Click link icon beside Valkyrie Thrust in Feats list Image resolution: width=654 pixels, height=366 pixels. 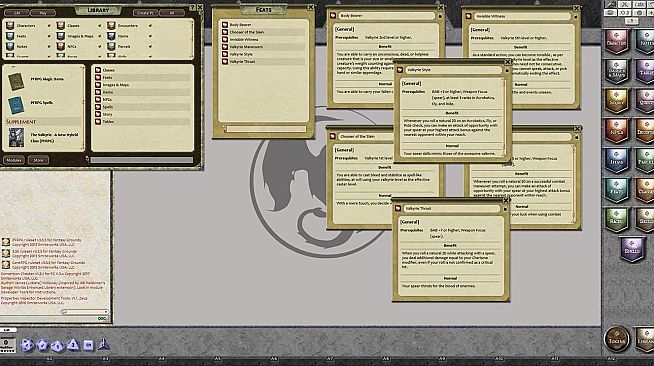[225, 61]
